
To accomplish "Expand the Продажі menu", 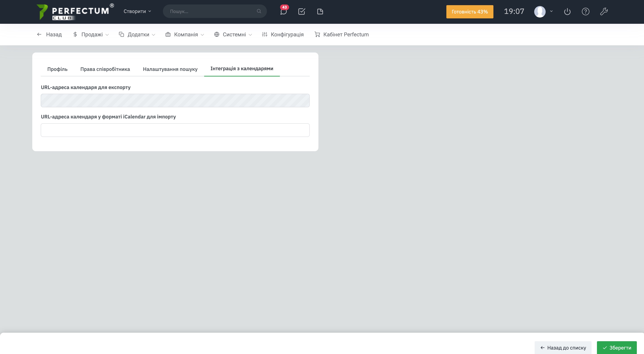I will coord(91,35).
